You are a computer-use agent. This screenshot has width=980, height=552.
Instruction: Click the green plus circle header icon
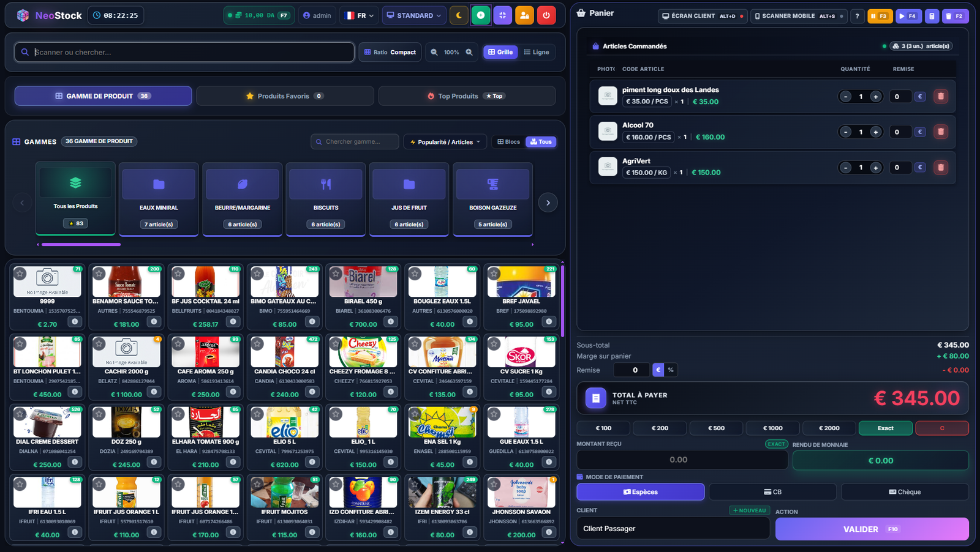[481, 15]
